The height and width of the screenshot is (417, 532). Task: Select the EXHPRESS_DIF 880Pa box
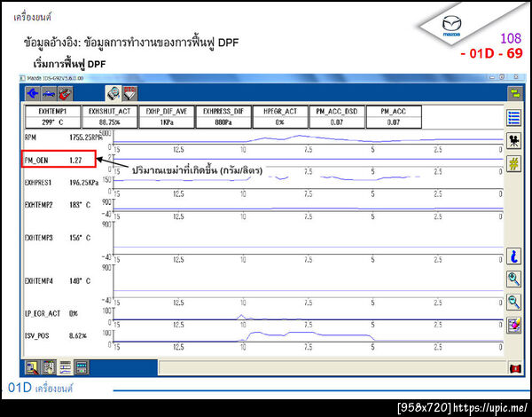pos(223,117)
